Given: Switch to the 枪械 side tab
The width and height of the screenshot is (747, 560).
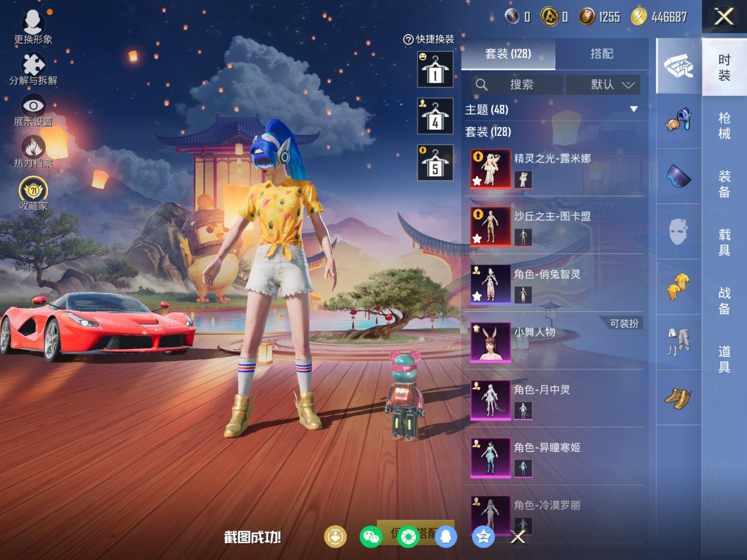Looking at the screenshot, I should click(x=724, y=125).
